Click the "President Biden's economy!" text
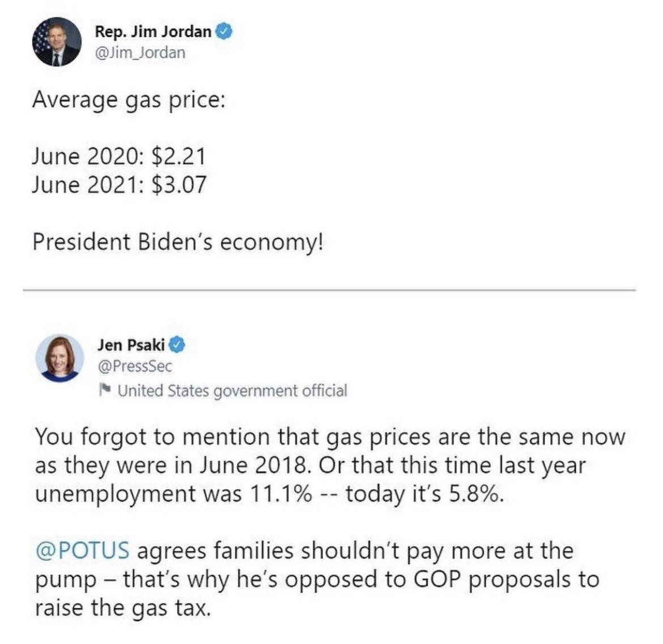This screenshot has height=644, width=663. click(x=178, y=242)
